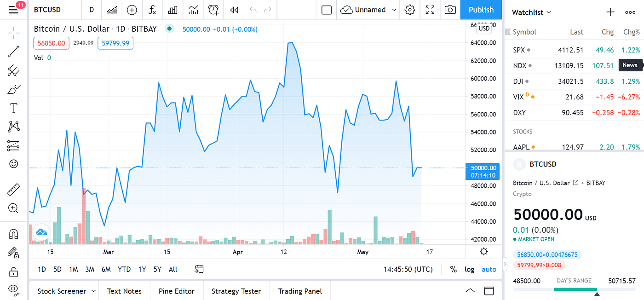Click the compare or add symbol button
The width and height of the screenshot is (644, 300).
(x=132, y=10)
